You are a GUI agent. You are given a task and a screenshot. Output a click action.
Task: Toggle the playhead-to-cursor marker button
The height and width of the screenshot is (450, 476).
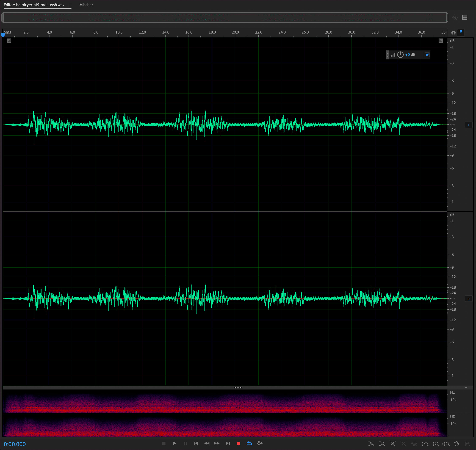tap(461, 33)
